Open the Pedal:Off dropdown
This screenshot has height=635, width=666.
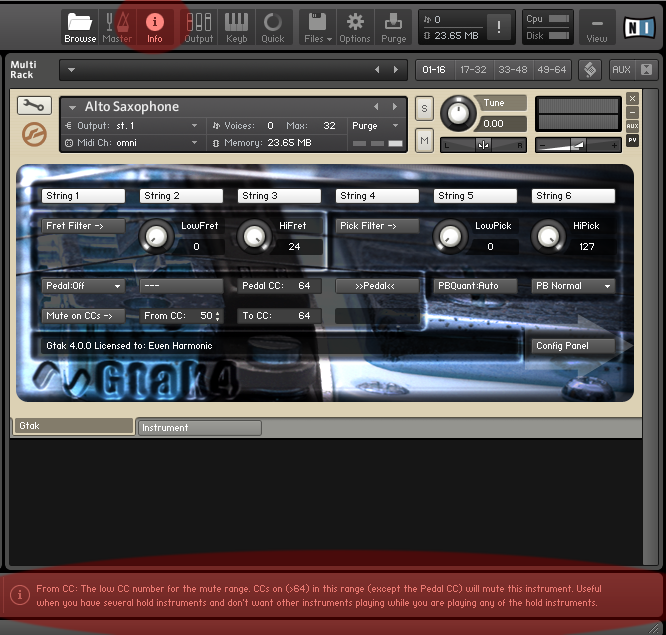point(83,286)
